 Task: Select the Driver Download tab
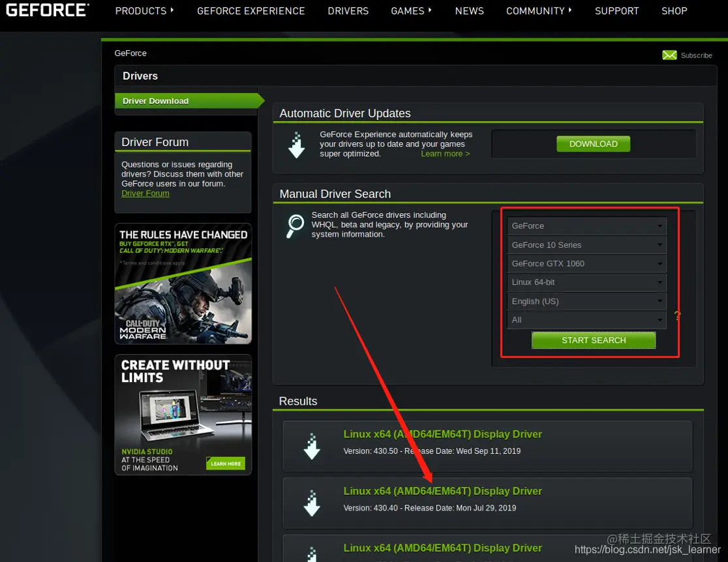pos(189,100)
